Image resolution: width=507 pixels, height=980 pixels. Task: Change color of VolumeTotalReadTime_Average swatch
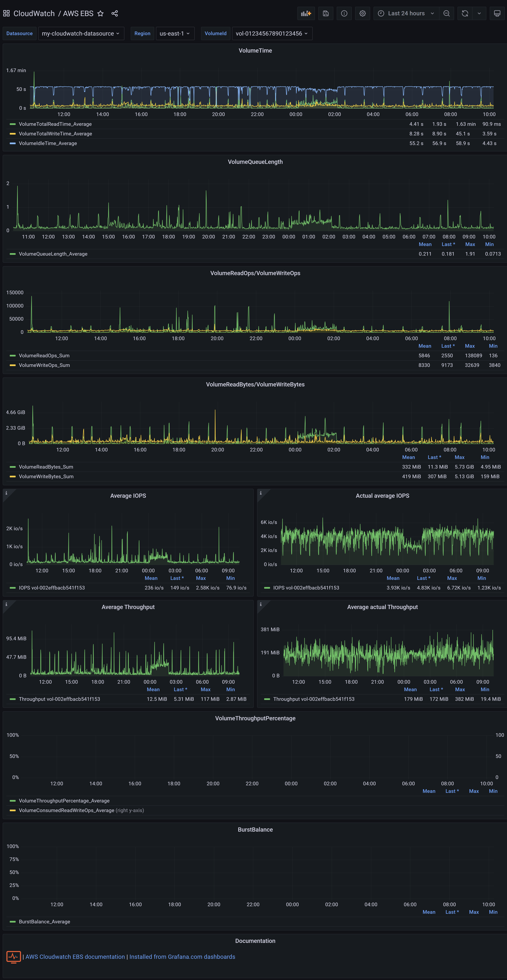[13, 124]
